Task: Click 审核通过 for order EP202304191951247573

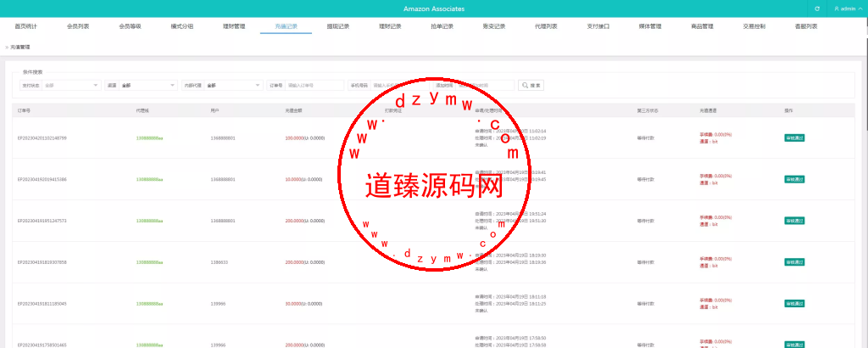Action: (793, 221)
